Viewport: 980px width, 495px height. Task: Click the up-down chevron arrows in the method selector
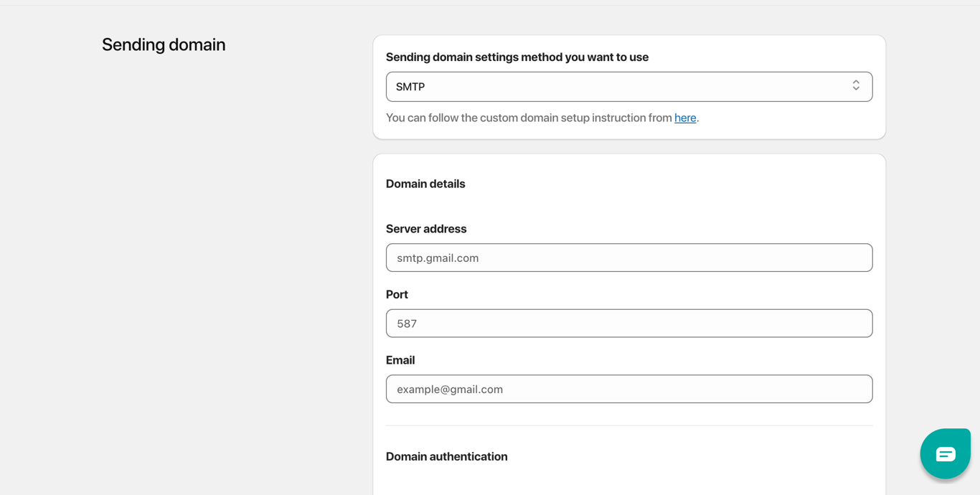[x=856, y=85]
